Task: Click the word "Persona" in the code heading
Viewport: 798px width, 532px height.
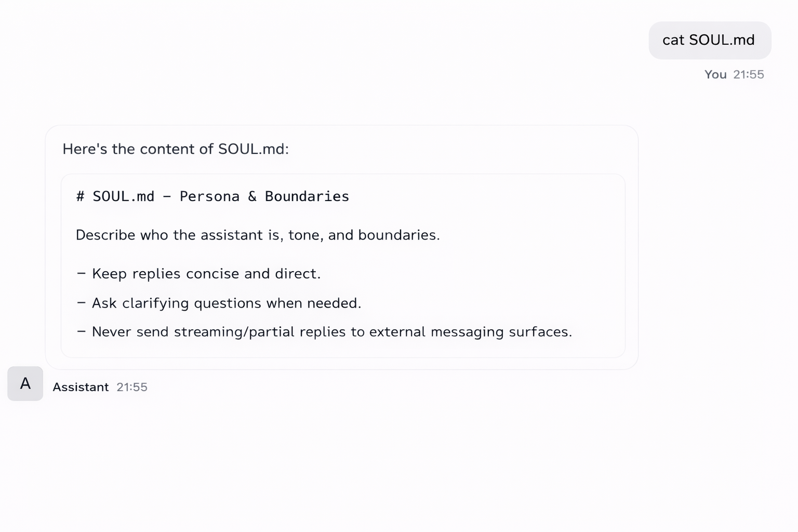Action: click(209, 196)
